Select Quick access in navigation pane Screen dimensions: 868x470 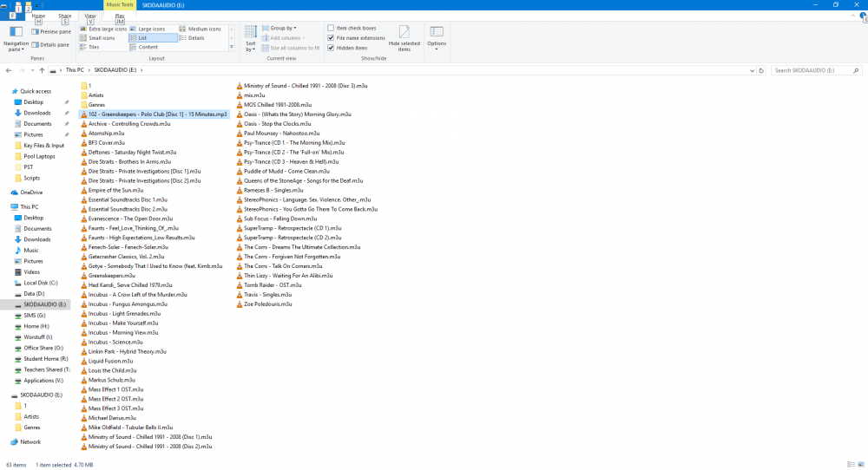click(x=36, y=91)
